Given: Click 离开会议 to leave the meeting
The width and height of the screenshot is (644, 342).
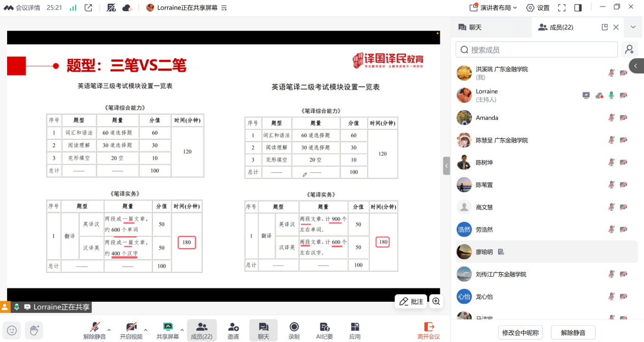Looking at the screenshot, I should coord(429,330).
